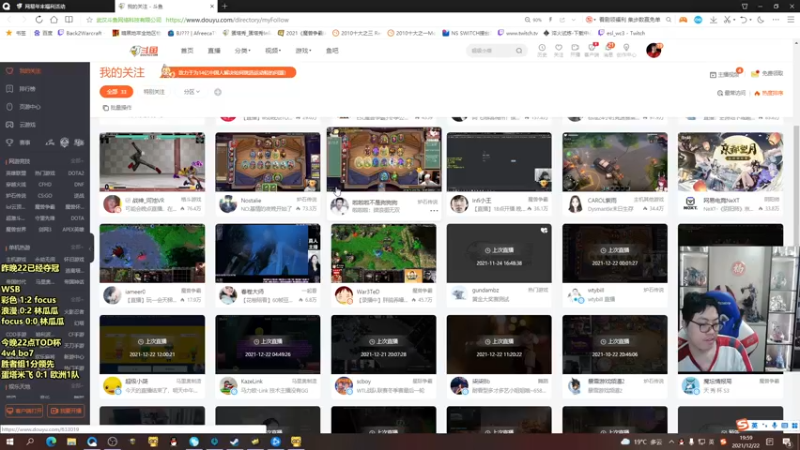Open 我的关注 in the left sidebar
The width and height of the screenshot is (800, 450).
point(30,71)
